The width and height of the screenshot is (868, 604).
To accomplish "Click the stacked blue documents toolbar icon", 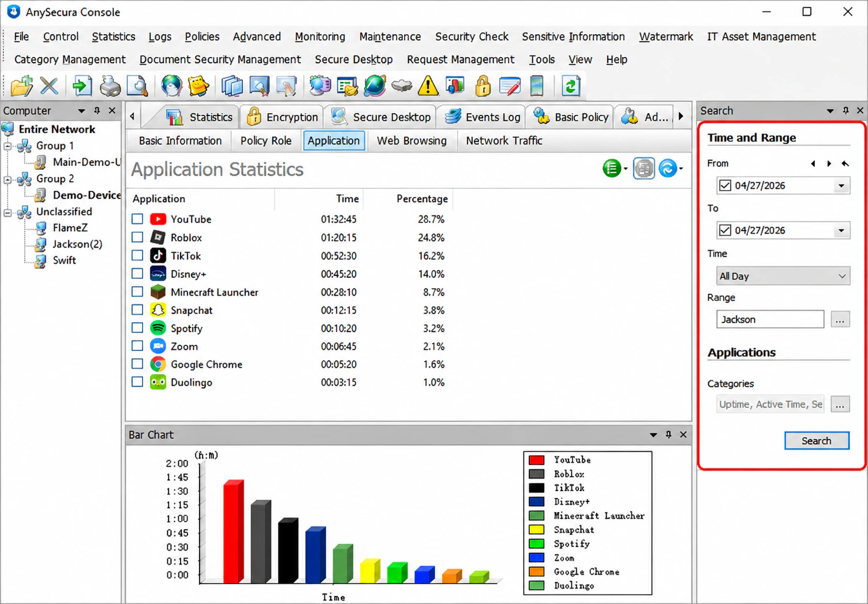I will [232, 86].
